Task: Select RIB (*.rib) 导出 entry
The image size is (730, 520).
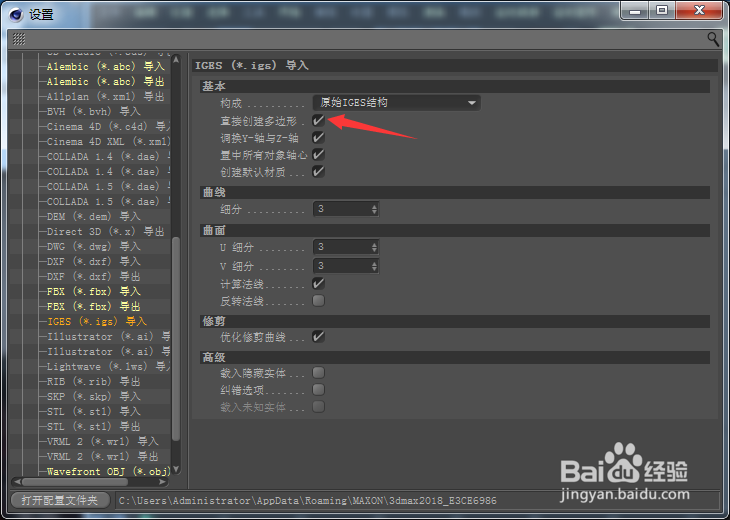Action: tap(94, 381)
